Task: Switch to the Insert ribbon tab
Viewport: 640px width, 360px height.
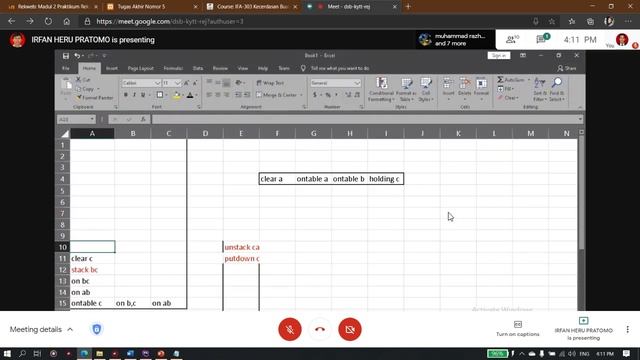Action: tap(111, 68)
